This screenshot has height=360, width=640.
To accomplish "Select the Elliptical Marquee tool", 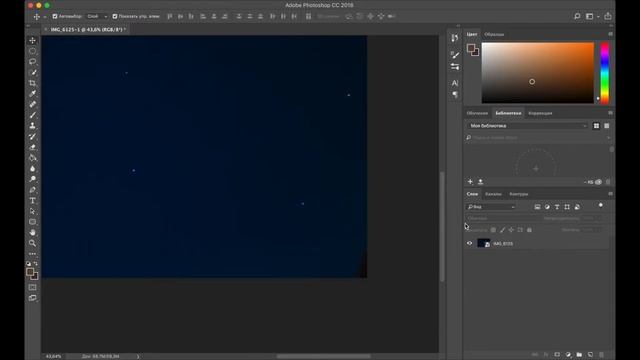I will coord(32,51).
